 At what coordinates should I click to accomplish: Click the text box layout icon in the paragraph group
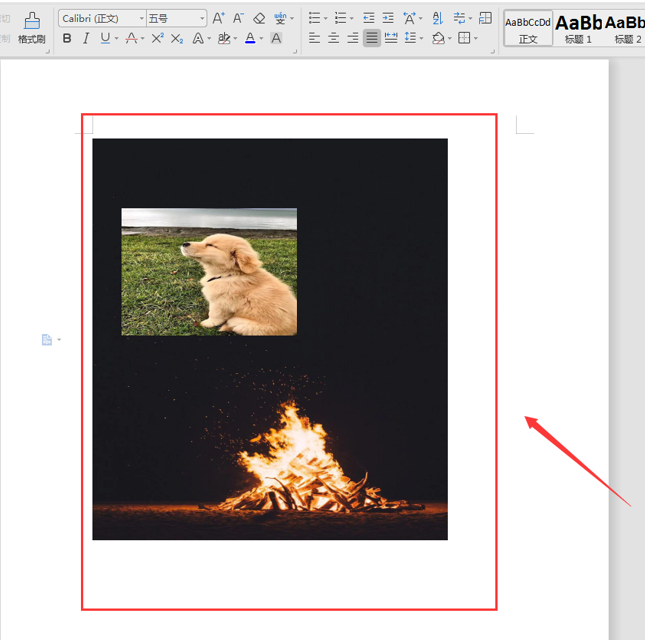(486, 18)
